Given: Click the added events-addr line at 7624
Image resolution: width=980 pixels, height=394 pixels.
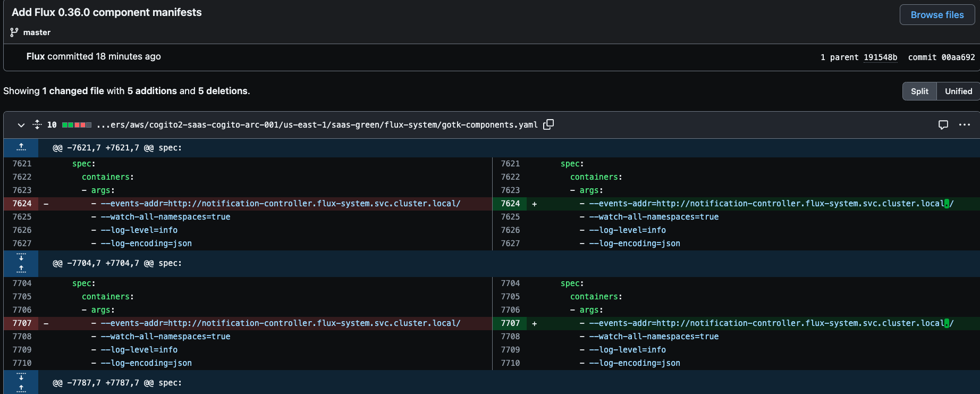Looking at the screenshot, I should pos(766,204).
